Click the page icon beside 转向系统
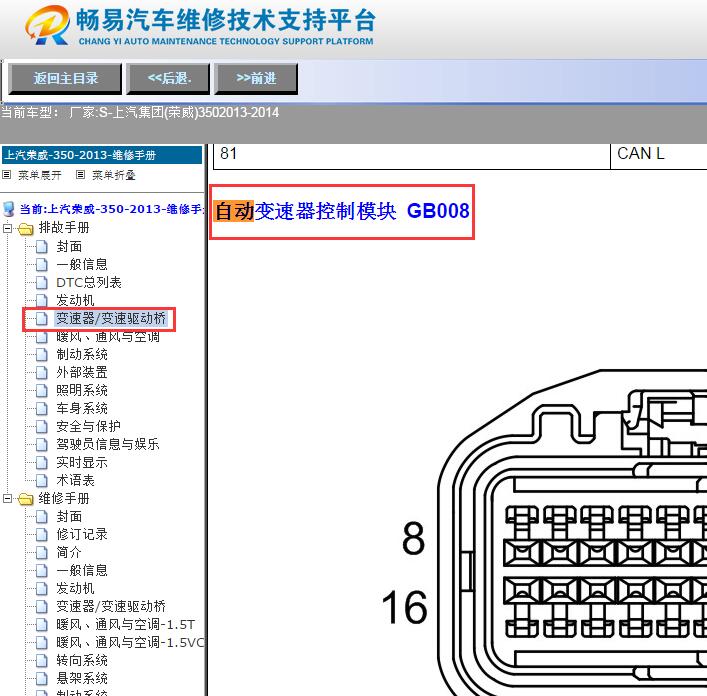Image resolution: width=707 pixels, height=696 pixels. [41, 661]
